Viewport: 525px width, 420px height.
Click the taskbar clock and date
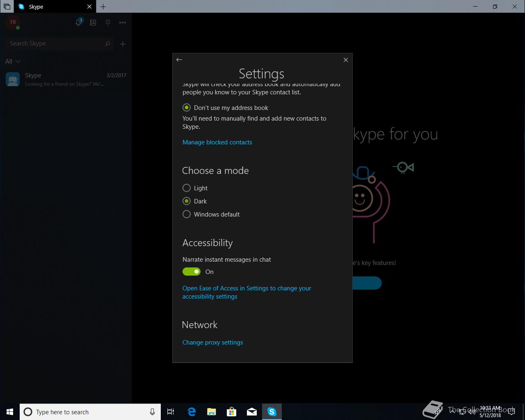[x=490, y=412]
